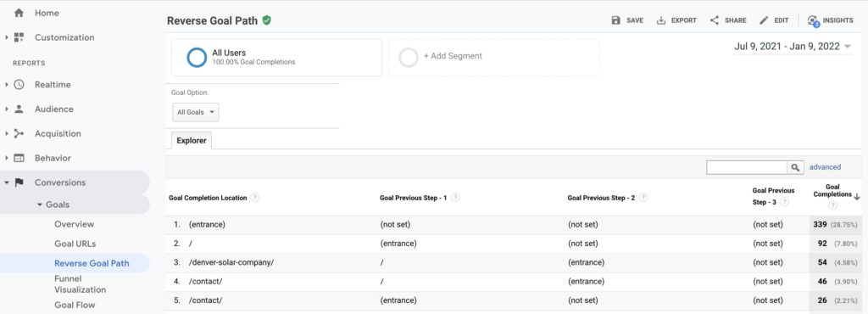Click the Goal Completions sort arrow
Viewport: 868px width, 314px height.
[857, 196]
